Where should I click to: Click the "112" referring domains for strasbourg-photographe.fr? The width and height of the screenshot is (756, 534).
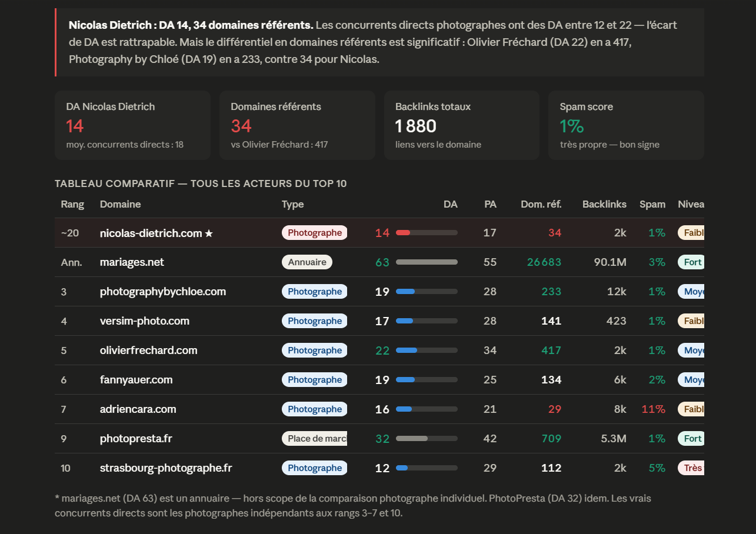point(551,468)
